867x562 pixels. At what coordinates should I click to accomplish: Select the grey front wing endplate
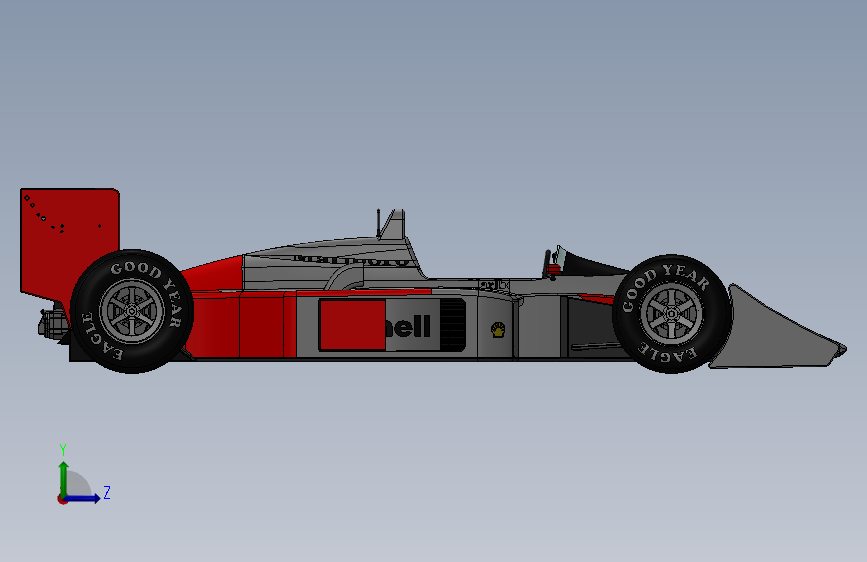pos(774,337)
